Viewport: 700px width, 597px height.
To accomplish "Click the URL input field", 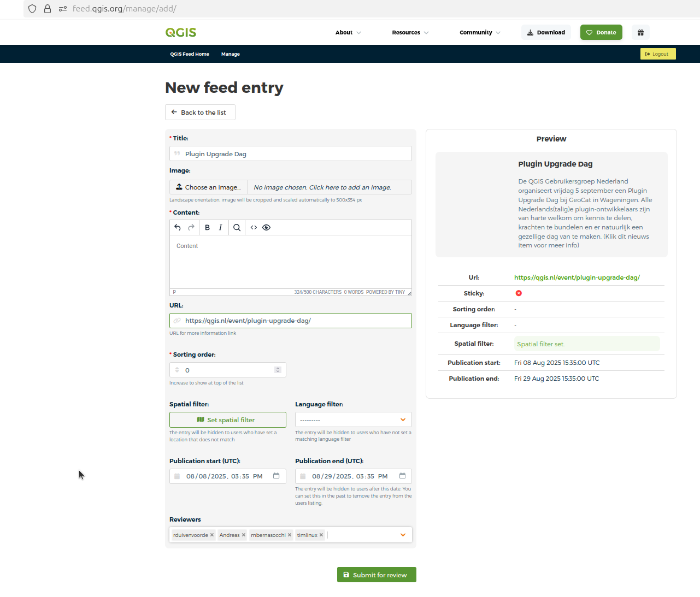I will tap(291, 321).
